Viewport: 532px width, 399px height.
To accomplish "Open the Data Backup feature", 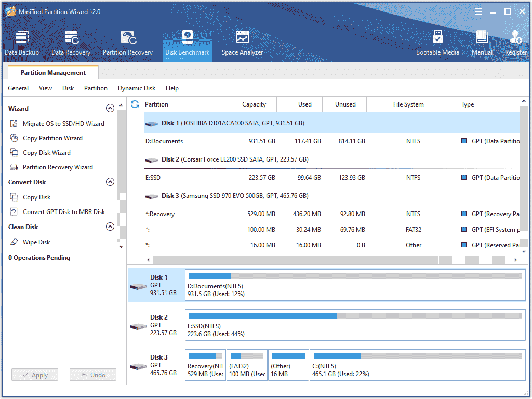I will pos(22,42).
